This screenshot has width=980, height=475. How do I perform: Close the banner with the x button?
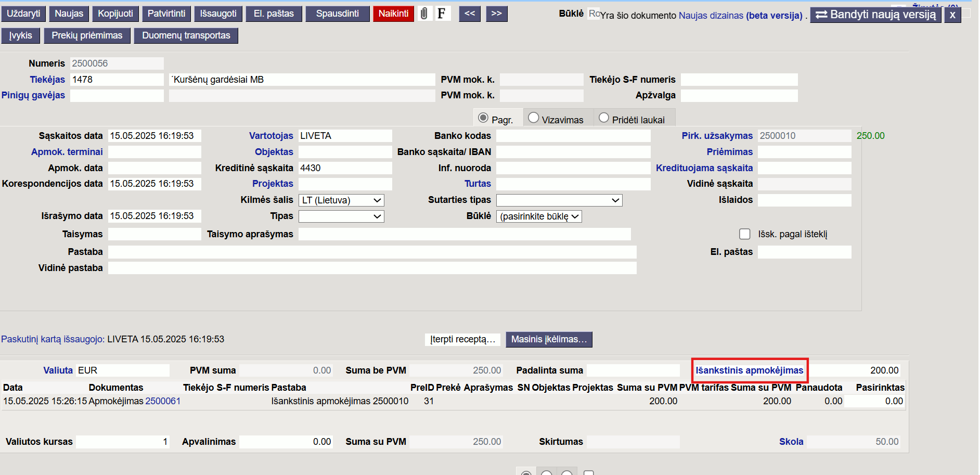click(x=952, y=15)
